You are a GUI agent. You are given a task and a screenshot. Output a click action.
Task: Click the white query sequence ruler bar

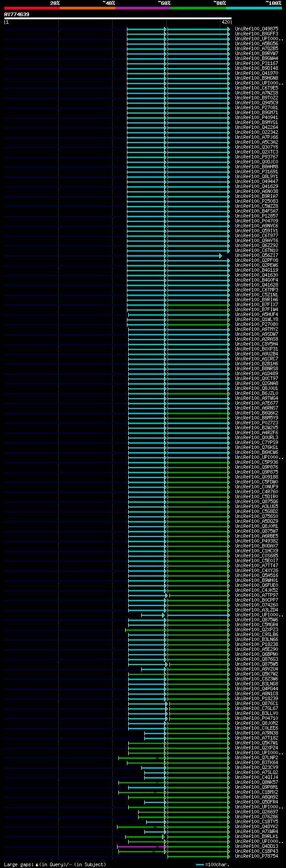(x=118, y=18)
